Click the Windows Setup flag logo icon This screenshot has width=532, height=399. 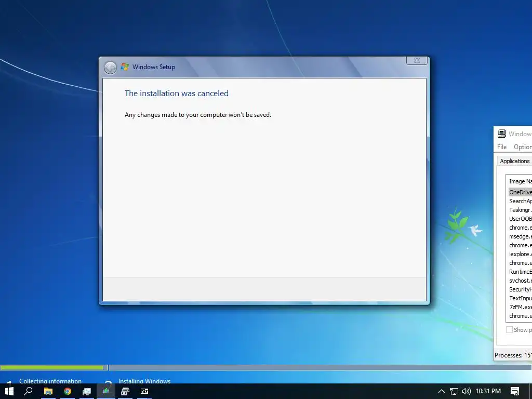(125, 66)
